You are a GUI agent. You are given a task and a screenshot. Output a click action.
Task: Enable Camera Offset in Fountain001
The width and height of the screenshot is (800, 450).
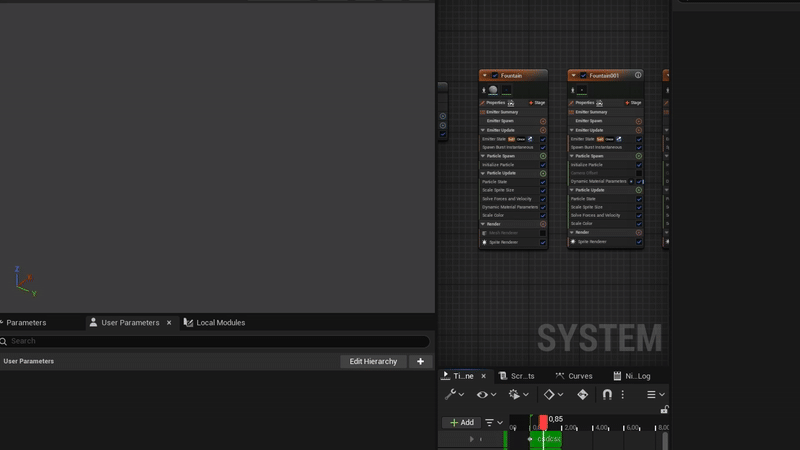click(x=639, y=173)
